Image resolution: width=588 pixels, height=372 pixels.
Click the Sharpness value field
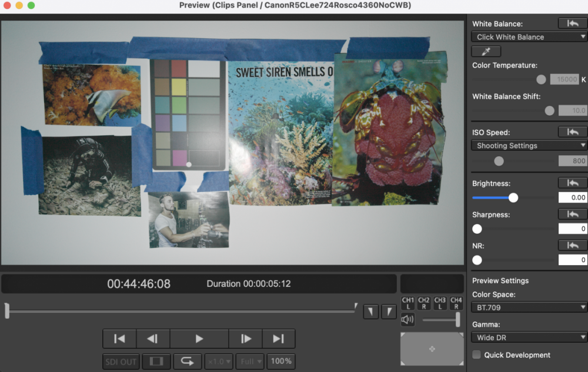click(x=573, y=229)
